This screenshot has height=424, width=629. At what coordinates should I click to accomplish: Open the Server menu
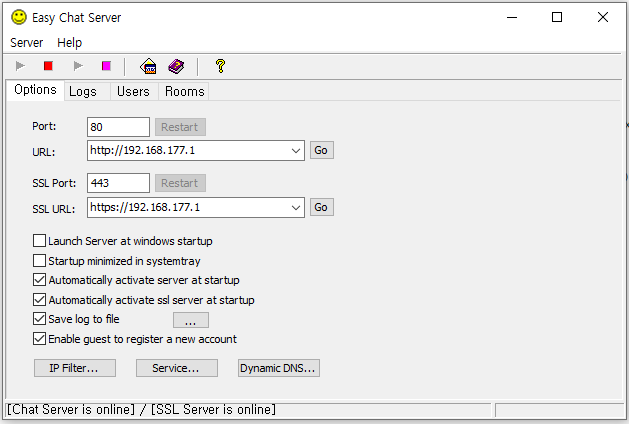point(26,43)
